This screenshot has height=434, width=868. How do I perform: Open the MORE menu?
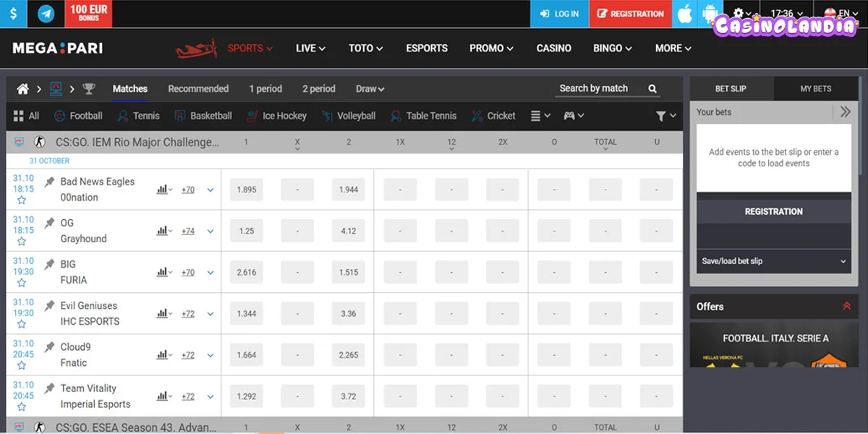tap(673, 48)
